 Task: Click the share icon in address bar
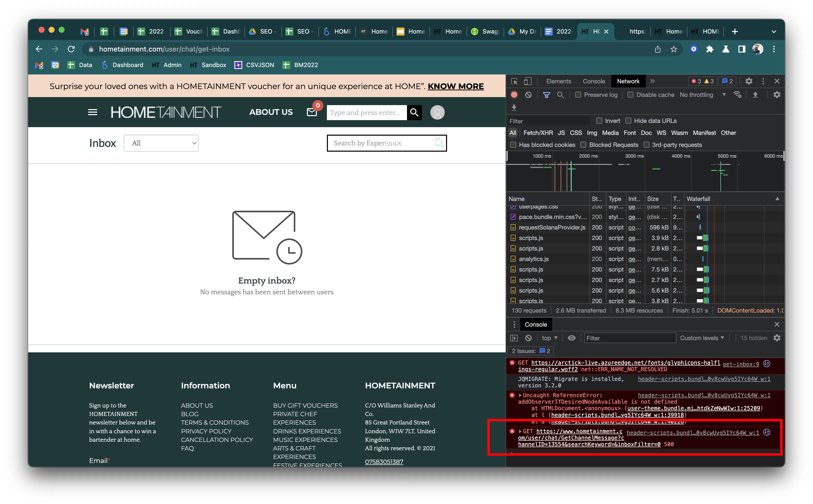click(x=658, y=49)
